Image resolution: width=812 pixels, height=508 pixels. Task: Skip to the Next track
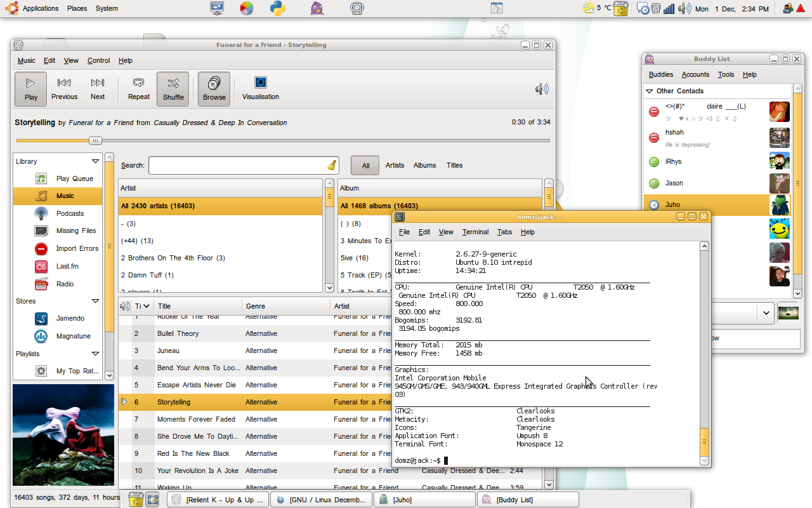(98, 89)
